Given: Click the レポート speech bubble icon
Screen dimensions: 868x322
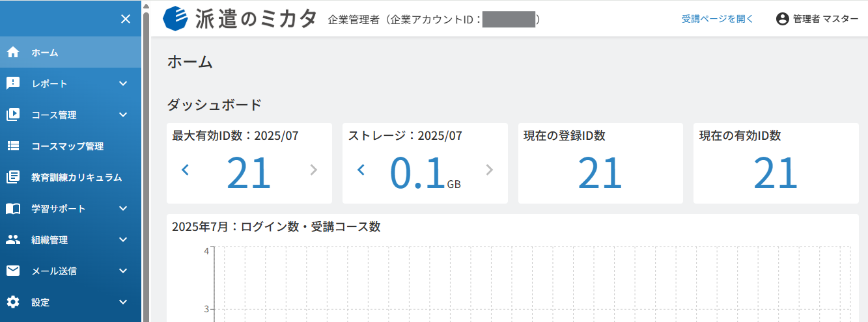Looking at the screenshot, I should tap(13, 84).
